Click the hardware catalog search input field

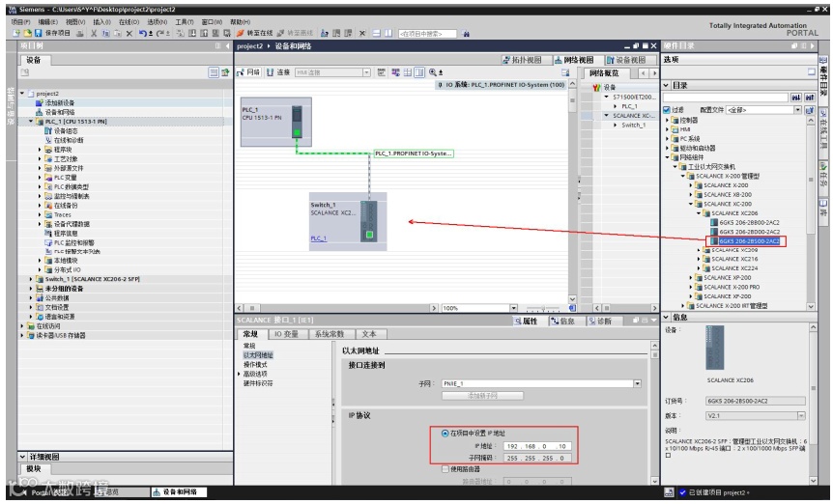pos(726,98)
